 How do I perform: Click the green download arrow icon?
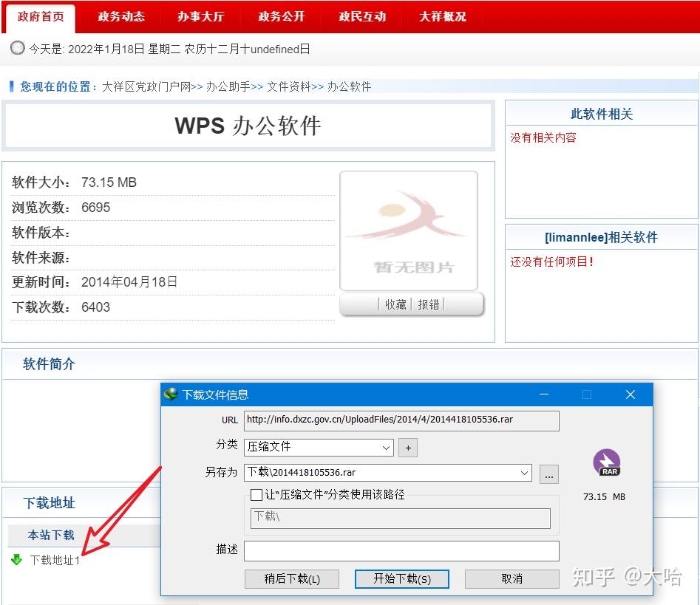[16, 559]
